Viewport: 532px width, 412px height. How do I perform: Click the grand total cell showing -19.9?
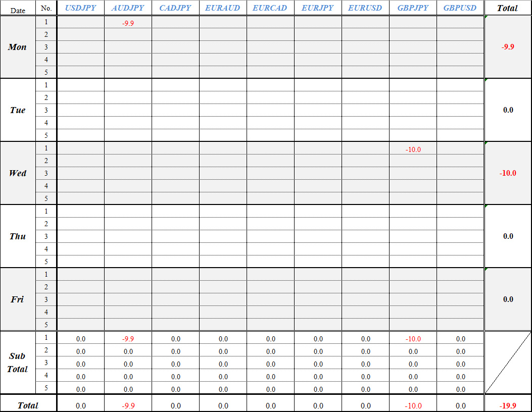click(508, 405)
